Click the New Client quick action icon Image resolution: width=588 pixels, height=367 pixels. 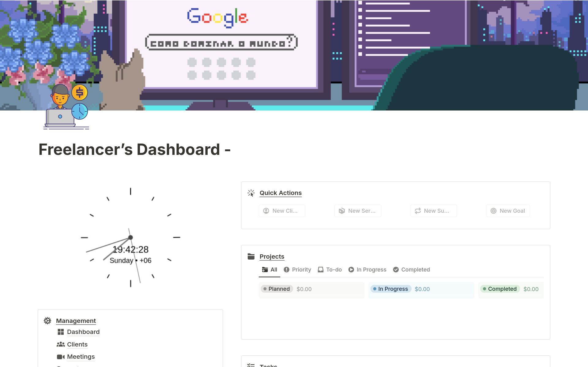[266, 211]
